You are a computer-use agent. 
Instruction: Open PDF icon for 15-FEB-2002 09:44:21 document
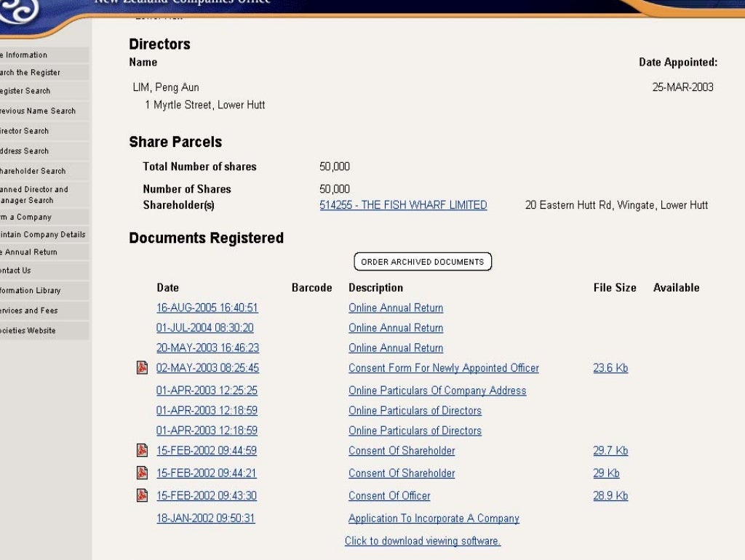[142, 473]
